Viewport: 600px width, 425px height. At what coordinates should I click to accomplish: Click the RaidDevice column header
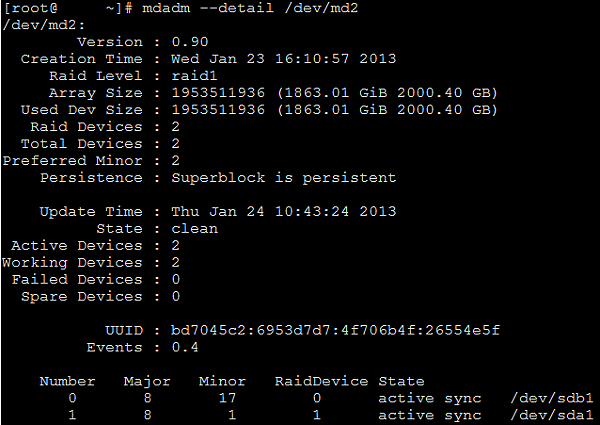point(321,381)
